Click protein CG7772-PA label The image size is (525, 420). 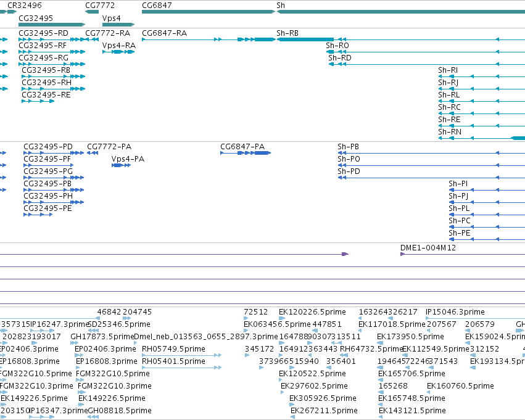[x=109, y=147]
